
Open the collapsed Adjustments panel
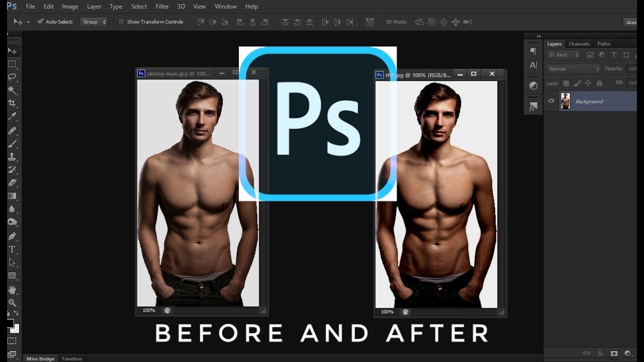point(533,86)
